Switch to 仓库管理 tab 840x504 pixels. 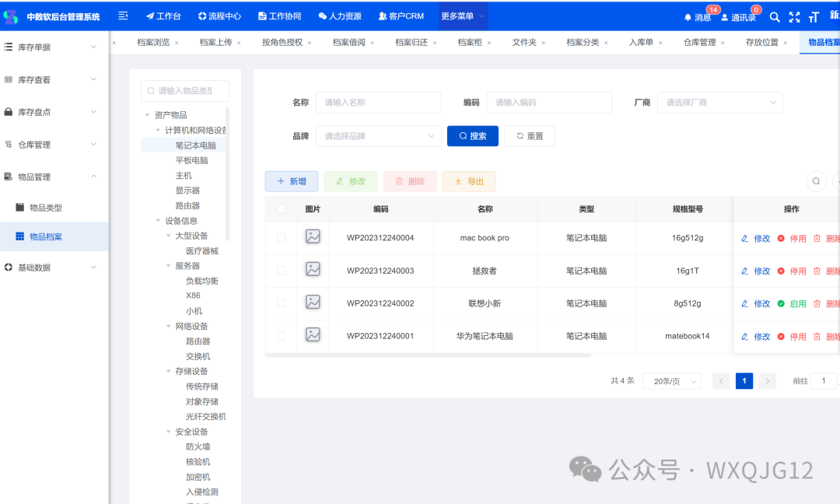tap(700, 42)
